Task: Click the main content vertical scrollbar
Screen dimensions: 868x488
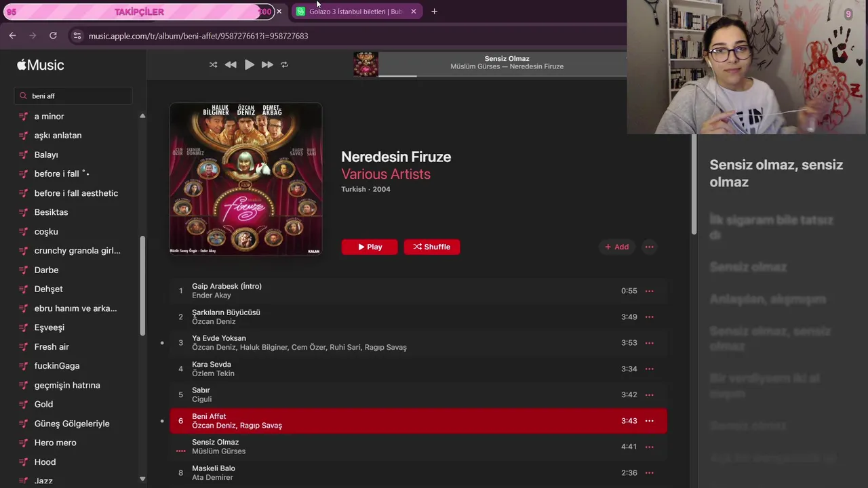Action: click(x=694, y=185)
